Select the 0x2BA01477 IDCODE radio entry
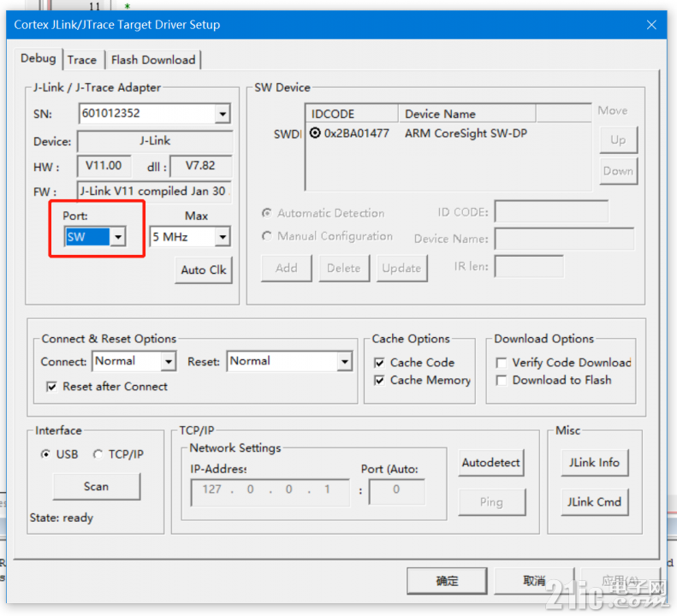 point(315,133)
